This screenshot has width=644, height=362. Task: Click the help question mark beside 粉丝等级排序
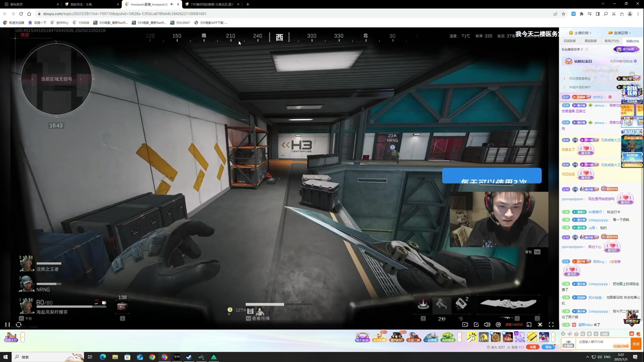587,50
